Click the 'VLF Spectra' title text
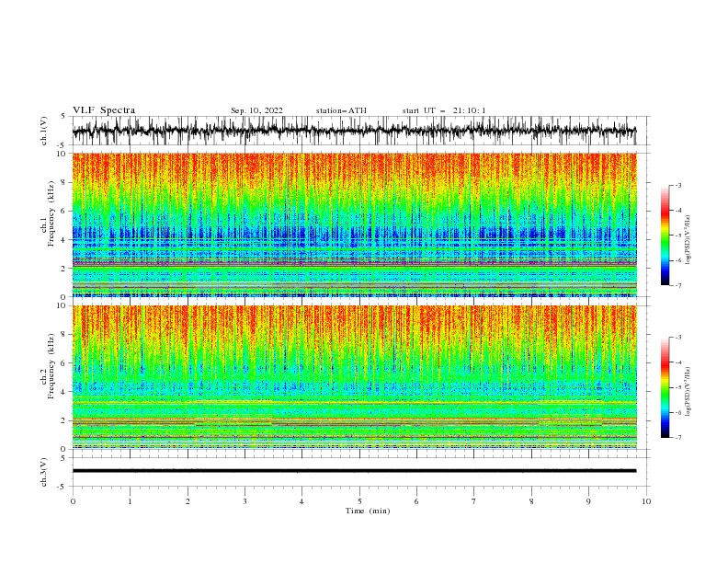Screen dimensions: 728x563 [104, 110]
